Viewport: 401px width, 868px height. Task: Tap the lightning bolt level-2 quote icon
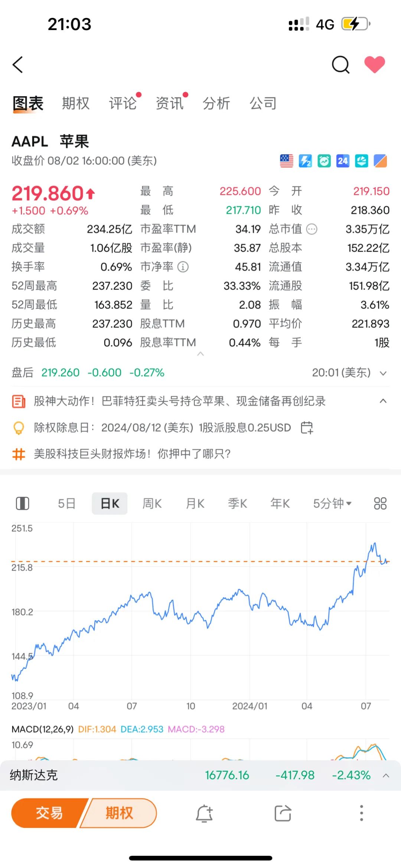pyautogui.click(x=305, y=161)
